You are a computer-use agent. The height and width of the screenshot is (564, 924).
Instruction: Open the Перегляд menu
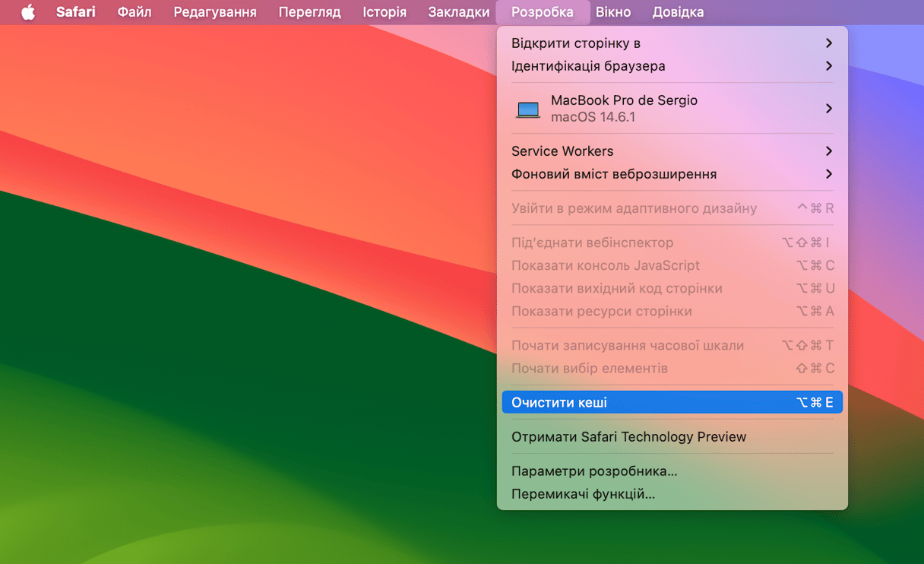coord(309,12)
